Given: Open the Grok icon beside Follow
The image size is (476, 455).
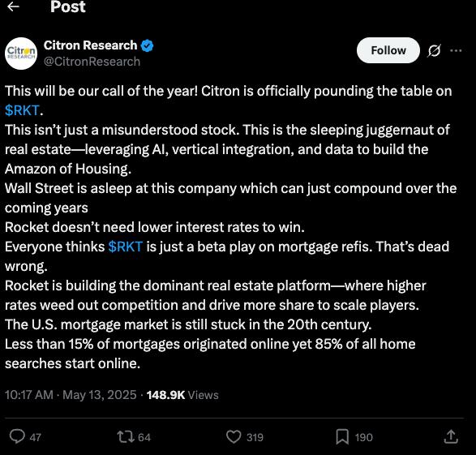Looking at the screenshot, I should (x=434, y=50).
